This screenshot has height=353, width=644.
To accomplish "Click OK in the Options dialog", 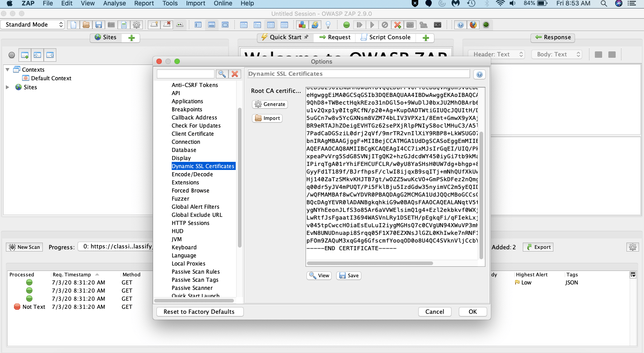I will [x=473, y=312].
